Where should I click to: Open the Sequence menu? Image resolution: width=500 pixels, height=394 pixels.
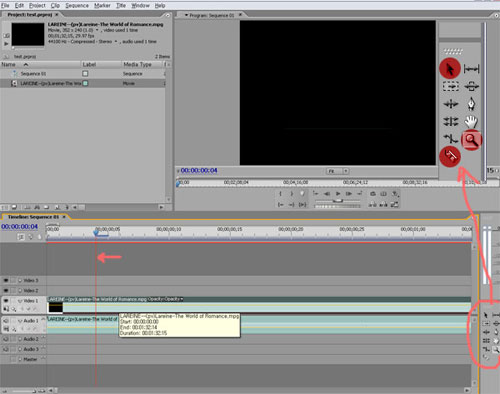point(77,6)
